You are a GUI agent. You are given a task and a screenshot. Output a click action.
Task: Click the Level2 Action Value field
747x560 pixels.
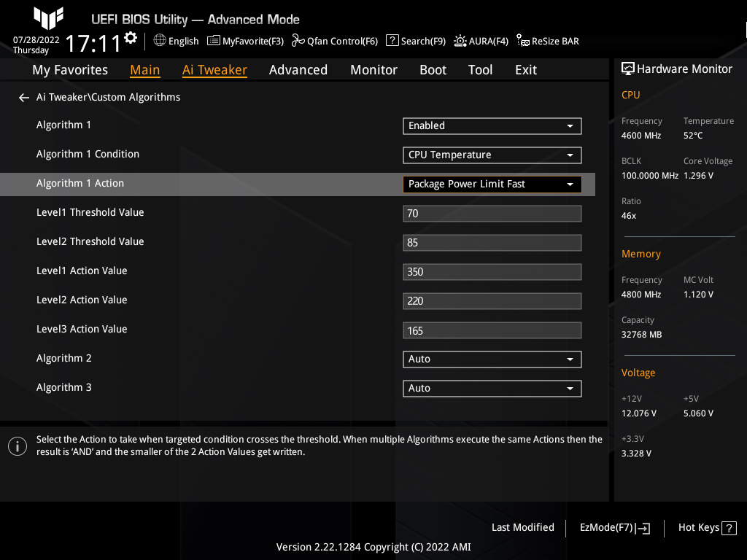click(x=492, y=301)
